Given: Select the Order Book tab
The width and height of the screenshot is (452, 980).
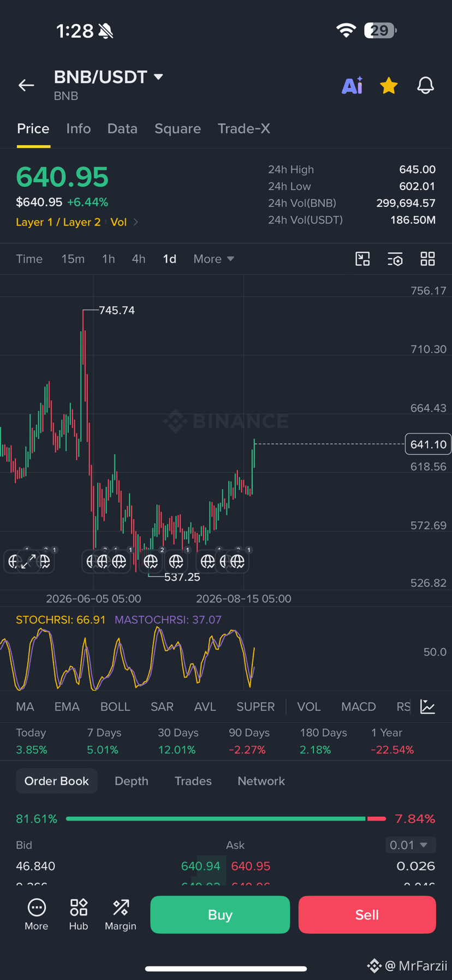Looking at the screenshot, I should coord(57,781).
